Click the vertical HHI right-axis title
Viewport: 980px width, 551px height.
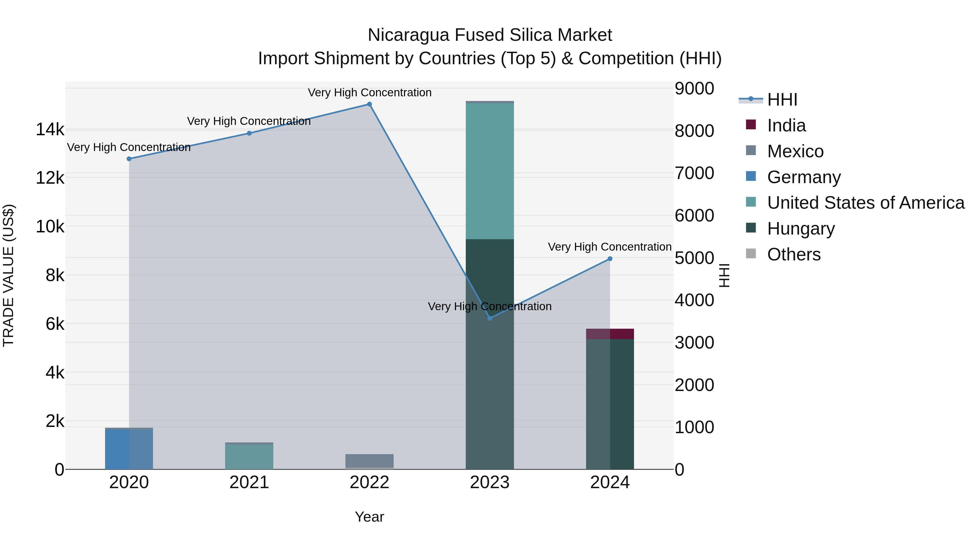pos(724,276)
